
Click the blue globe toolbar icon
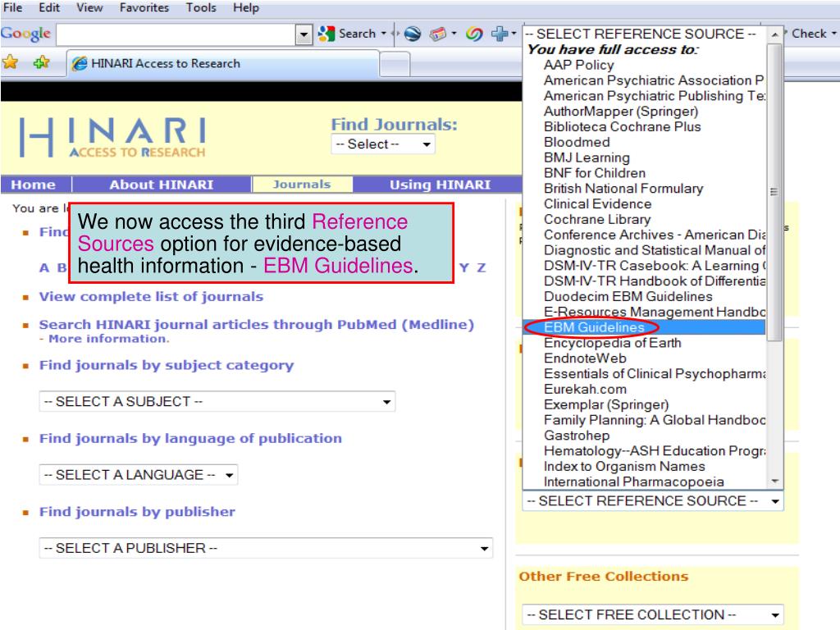(x=412, y=34)
